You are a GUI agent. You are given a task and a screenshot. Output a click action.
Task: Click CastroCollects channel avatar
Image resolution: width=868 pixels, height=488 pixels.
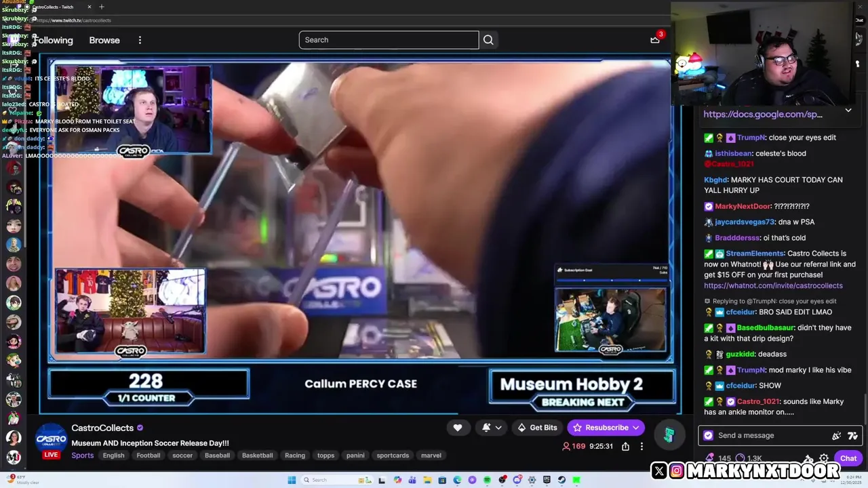click(51, 440)
